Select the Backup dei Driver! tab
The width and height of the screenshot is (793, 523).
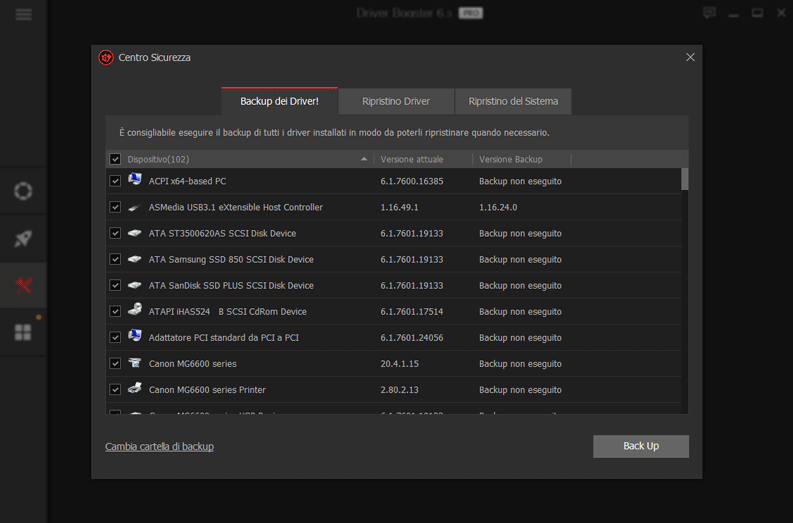(279, 101)
